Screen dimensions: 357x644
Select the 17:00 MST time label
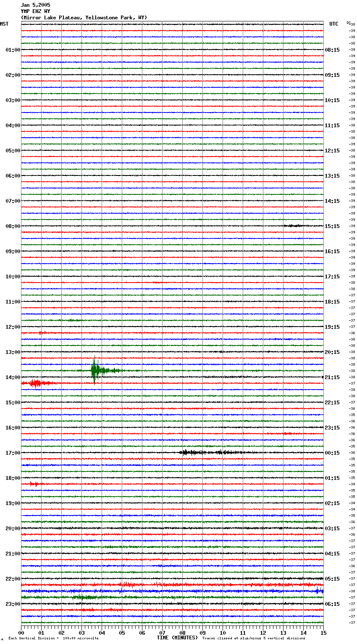(13, 453)
